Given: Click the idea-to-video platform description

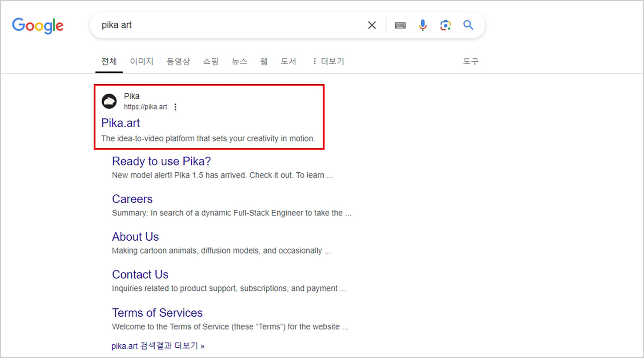Looking at the screenshot, I should pos(208,138).
